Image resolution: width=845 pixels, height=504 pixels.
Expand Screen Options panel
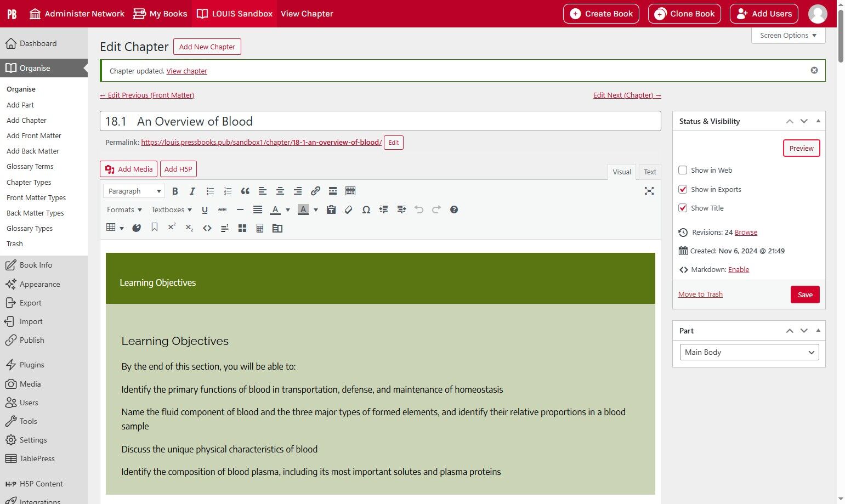tap(789, 36)
